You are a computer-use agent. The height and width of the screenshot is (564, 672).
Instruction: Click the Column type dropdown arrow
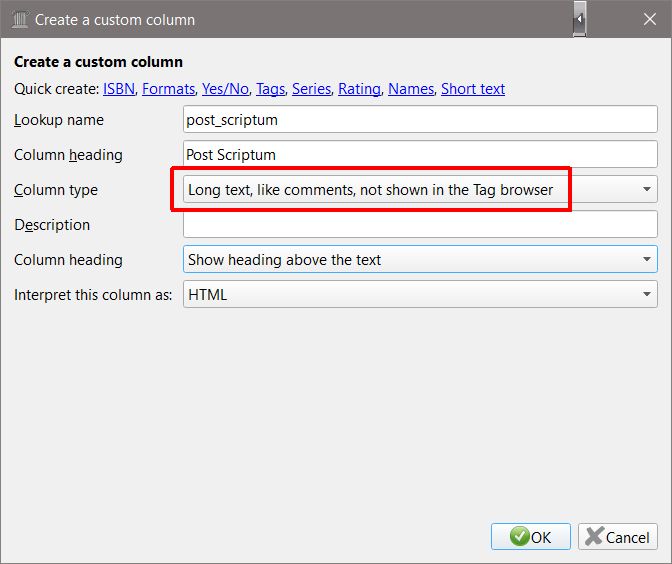(647, 189)
